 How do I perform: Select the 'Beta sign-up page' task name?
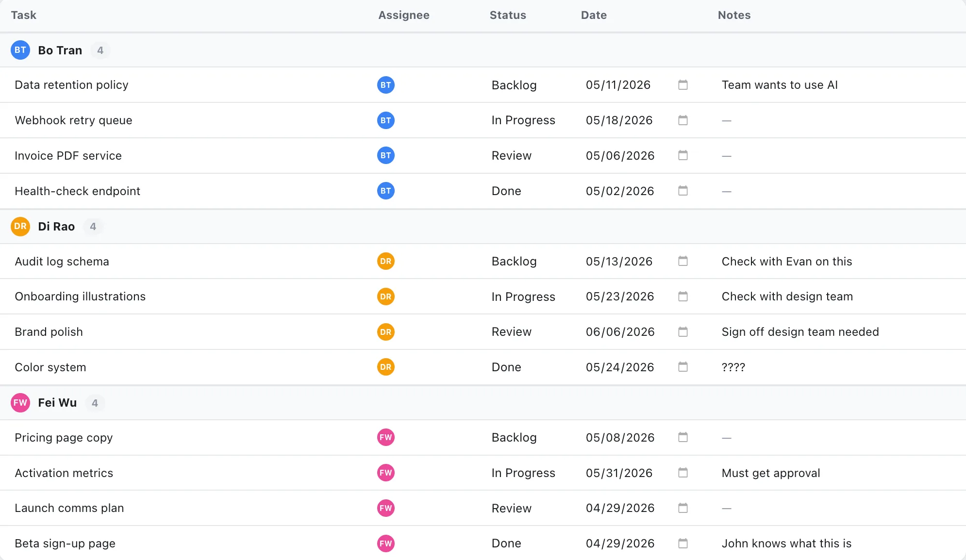click(65, 544)
